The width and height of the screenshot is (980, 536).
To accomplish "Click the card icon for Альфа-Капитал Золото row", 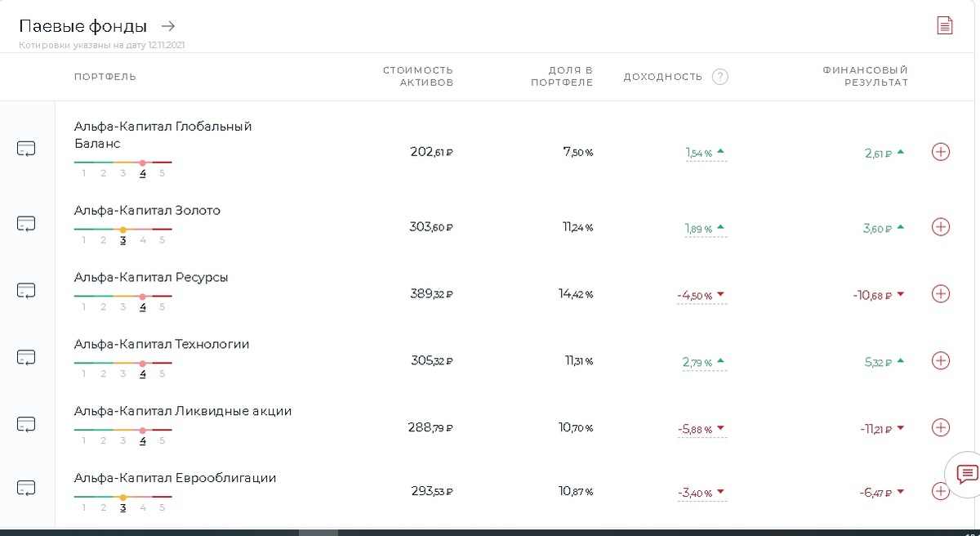I will [x=26, y=223].
